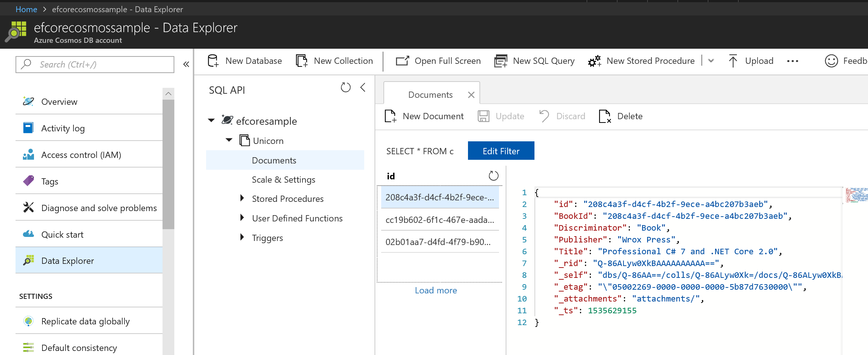Click the id column header
The height and width of the screenshot is (355, 868).
click(391, 176)
